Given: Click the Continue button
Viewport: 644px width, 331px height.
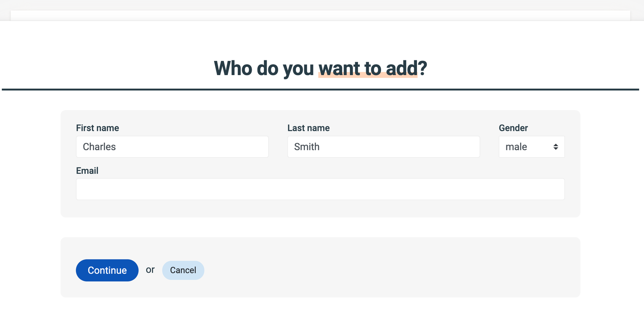Looking at the screenshot, I should (107, 270).
